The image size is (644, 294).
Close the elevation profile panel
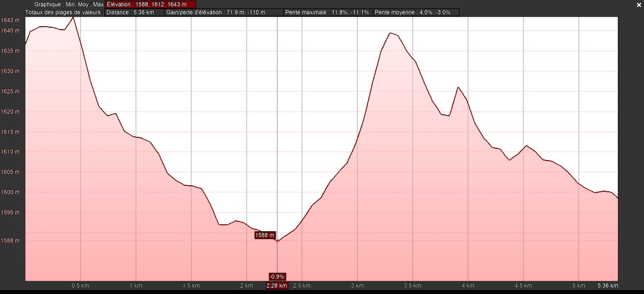point(639,4)
